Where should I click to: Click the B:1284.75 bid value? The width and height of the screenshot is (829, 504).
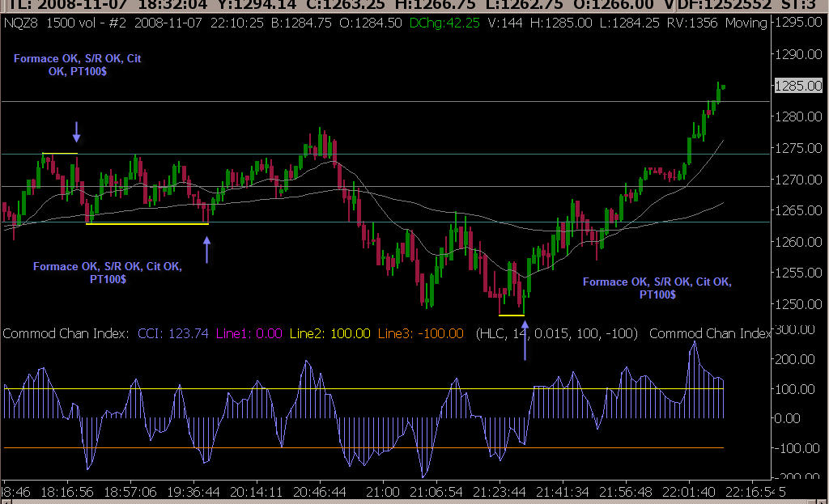(x=301, y=23)
